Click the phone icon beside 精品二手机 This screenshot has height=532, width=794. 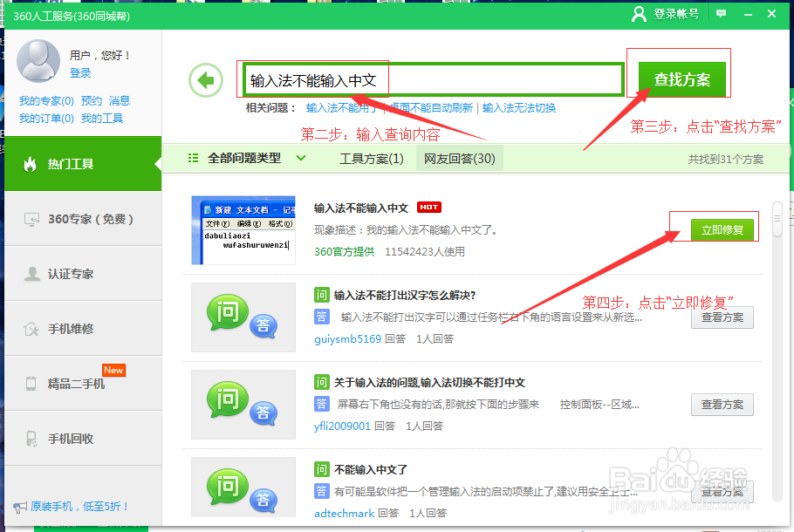click(31, 384)
